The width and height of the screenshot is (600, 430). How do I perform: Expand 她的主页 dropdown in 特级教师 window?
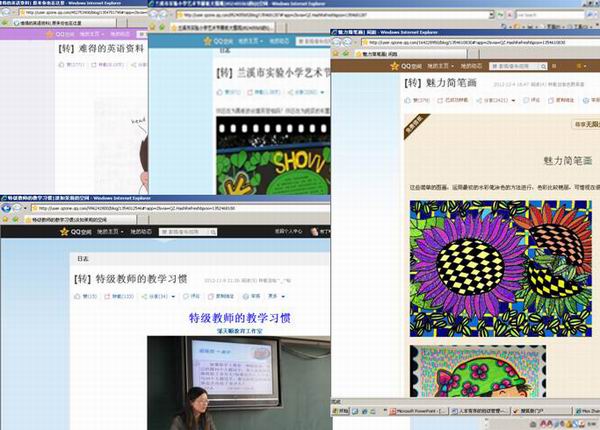pos(122,232)
